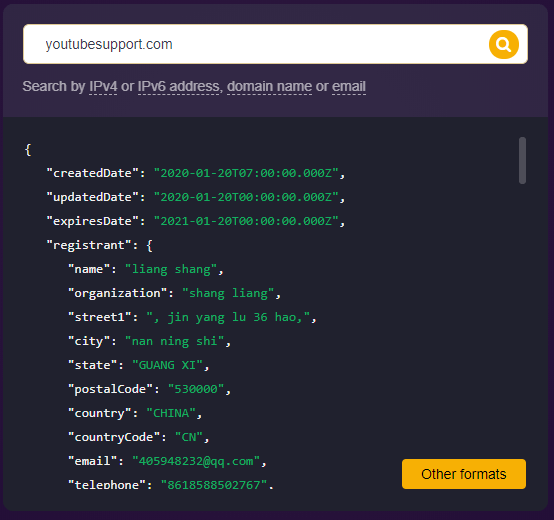This screenshot has width=554, height=520.
Task: Select the createdDate value text
Action: pos(246,173)
